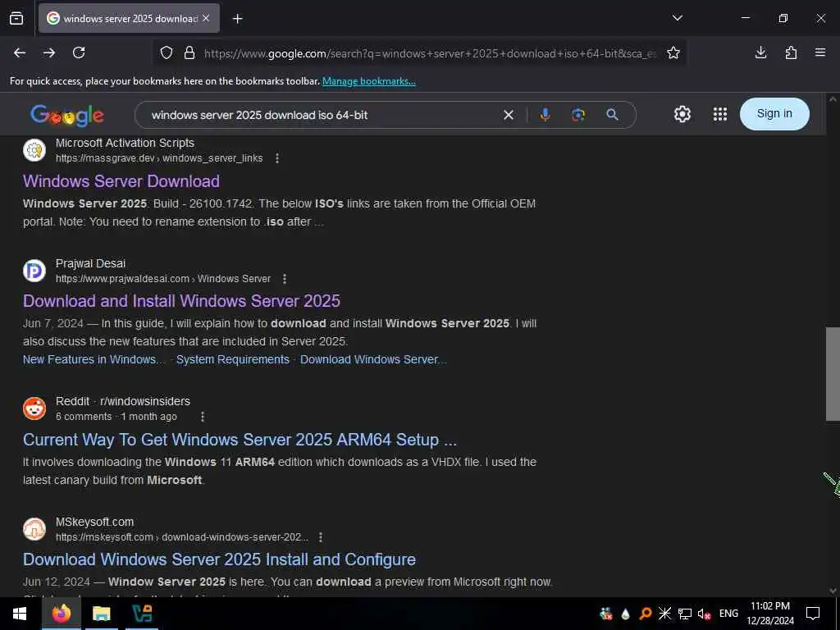Open the clock showing 11:02 PM
This screenshot has width=840, height=630.
[769, 614]
